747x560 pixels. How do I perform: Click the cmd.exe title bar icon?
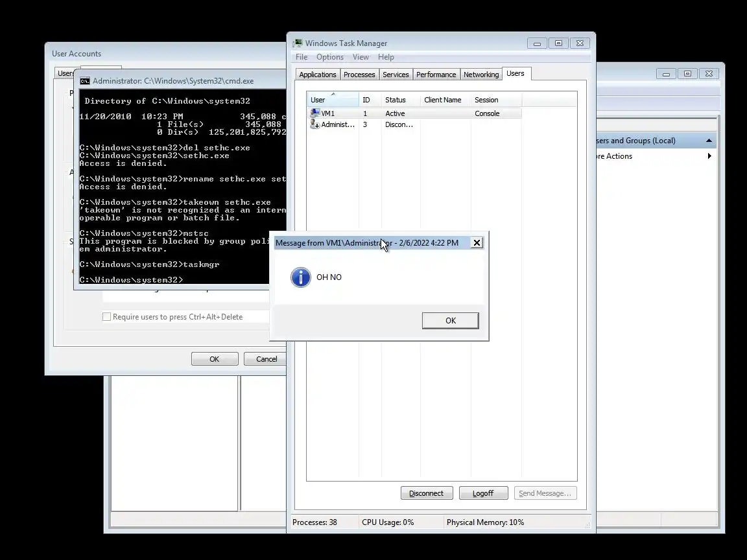85,81
